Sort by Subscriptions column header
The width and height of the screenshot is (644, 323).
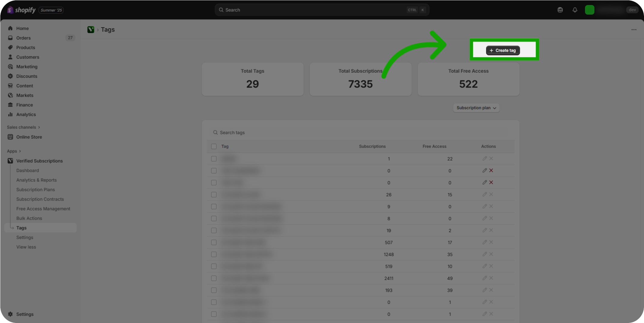(x=372, y=146)
